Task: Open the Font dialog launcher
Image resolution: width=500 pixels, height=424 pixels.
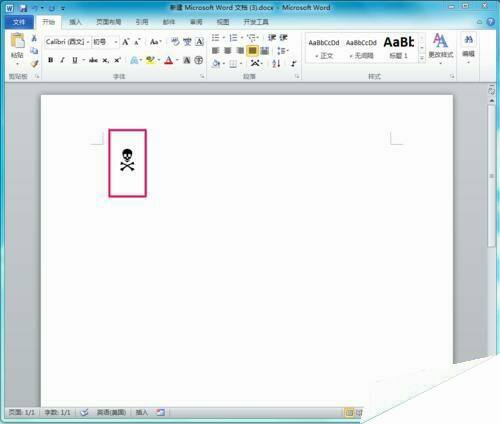Action: (202, 77)
